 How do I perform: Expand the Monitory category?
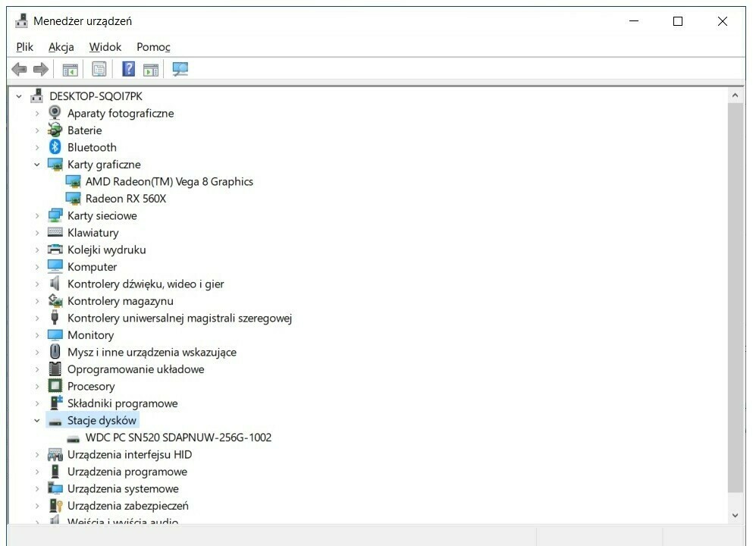click(36, 335)
